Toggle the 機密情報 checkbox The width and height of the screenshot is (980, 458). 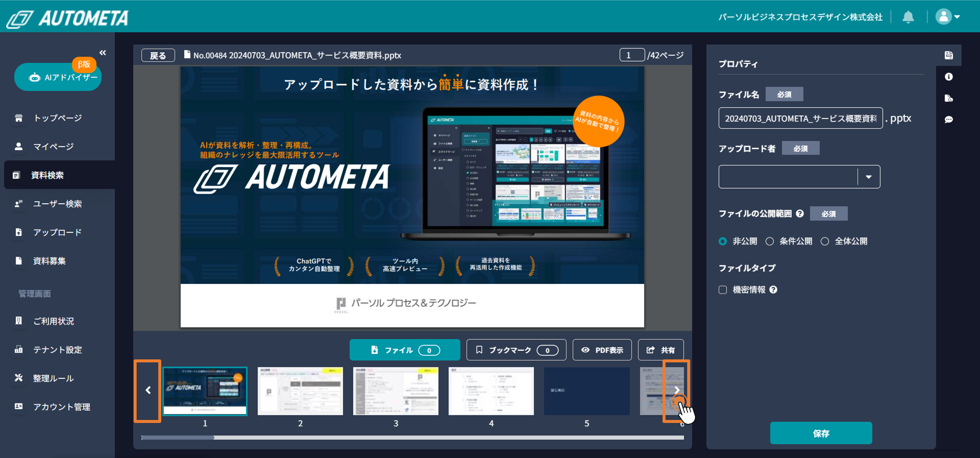(x=723, y=290)
